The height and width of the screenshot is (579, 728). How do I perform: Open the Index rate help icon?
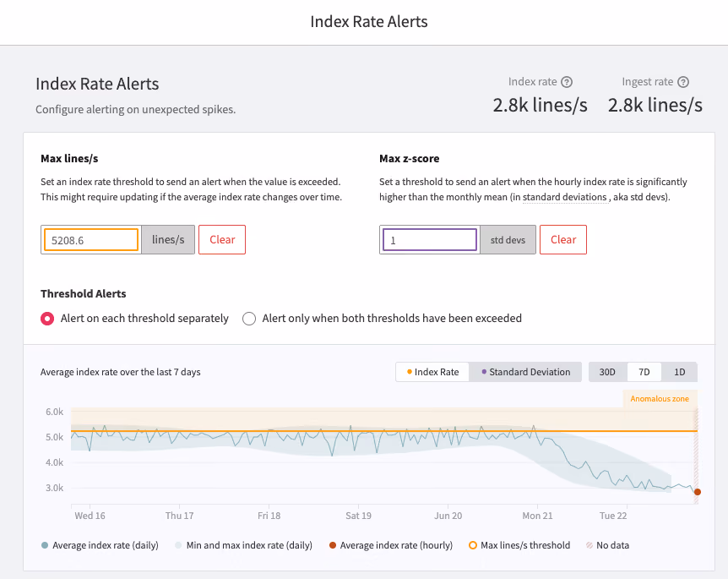[x=567, y=82]
